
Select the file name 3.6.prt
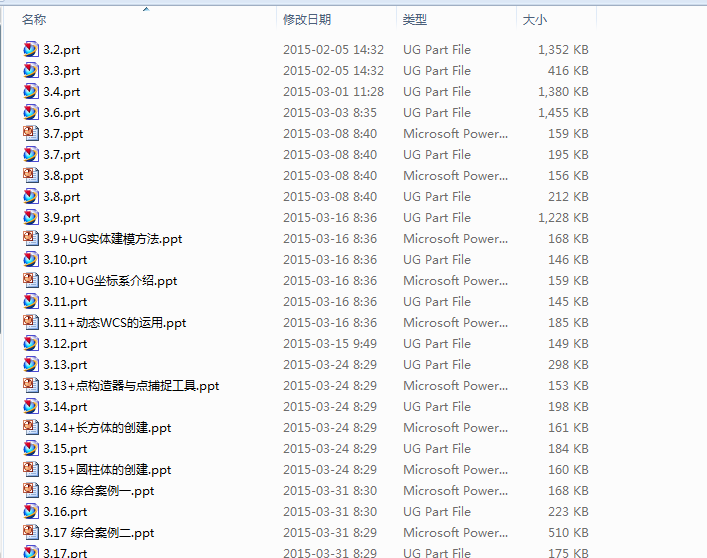pyautogui.click(x=62, y=113)
